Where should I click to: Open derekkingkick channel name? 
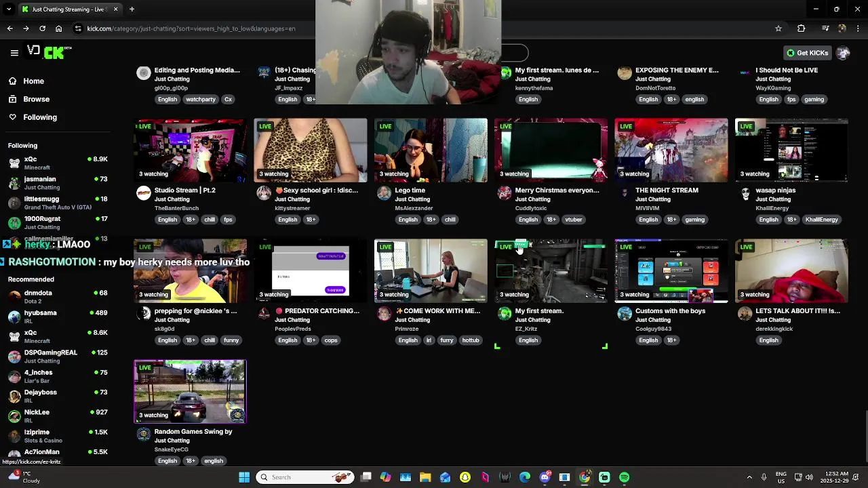[x=774, y=329]
